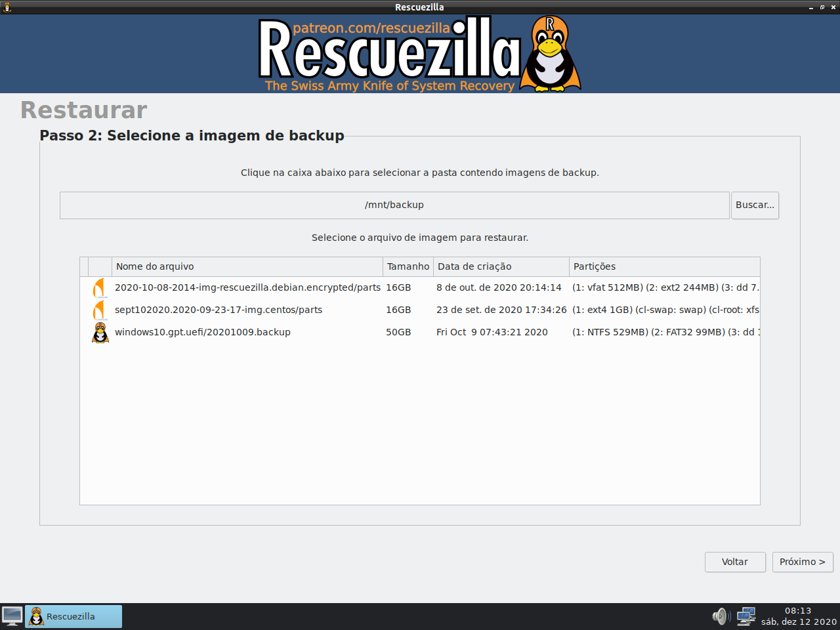Click the patreon.com/rescuezilla link in banner
This screenshot has width=840, height=630.
pyautogui.click(x=371, y=28)
